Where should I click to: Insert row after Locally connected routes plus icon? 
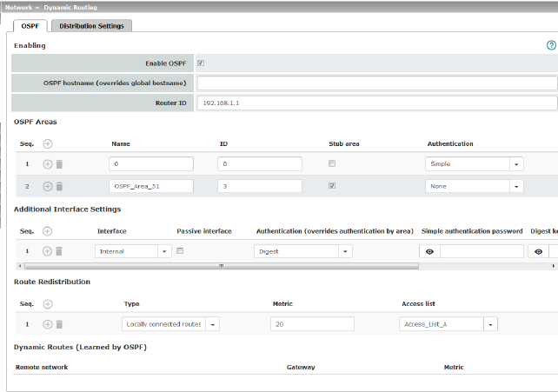pos(48,324)
